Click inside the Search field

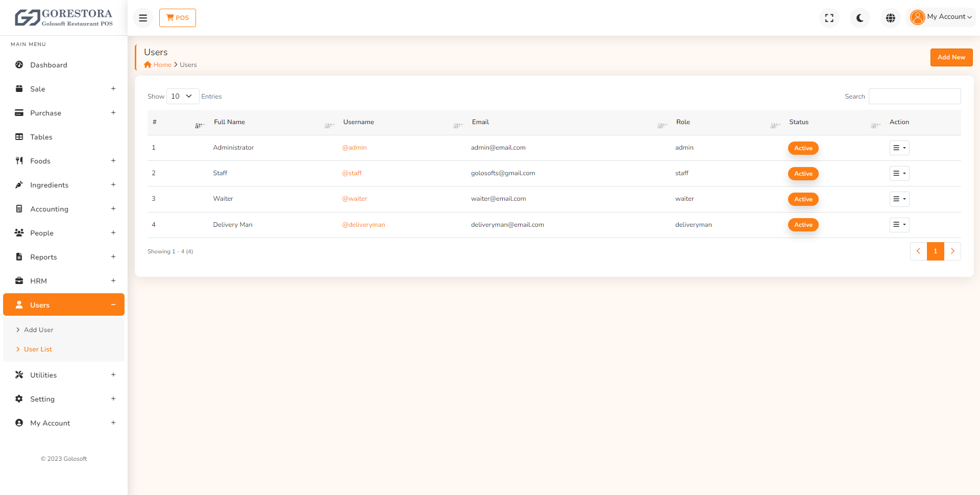[914, 96]
